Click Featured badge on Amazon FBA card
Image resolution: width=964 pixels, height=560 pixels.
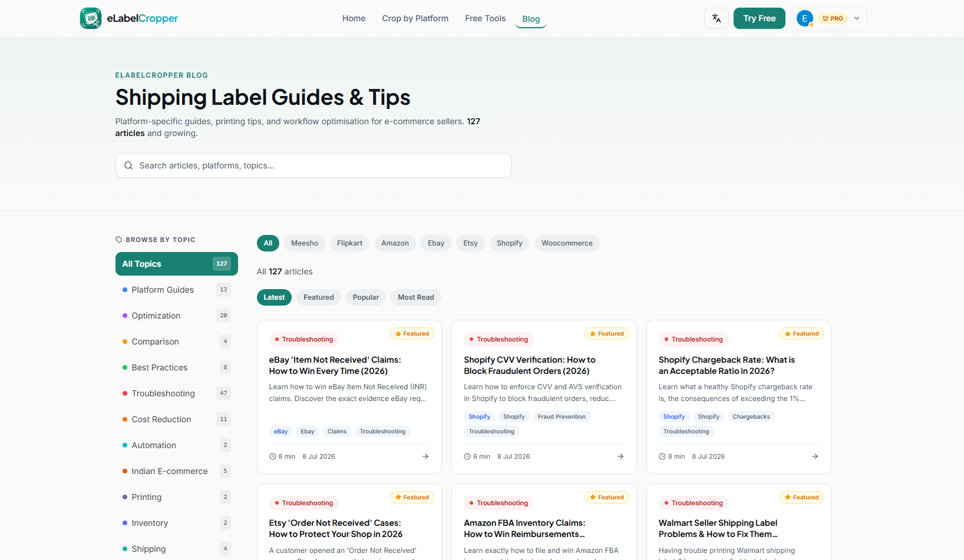coord(607,498)
